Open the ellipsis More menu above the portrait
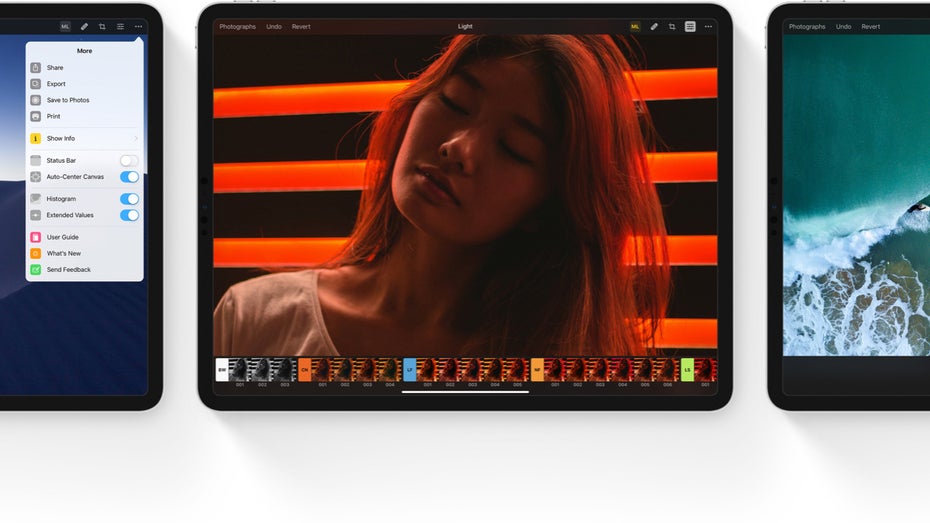This screenshot has width=930, height=523. [708, 27]
